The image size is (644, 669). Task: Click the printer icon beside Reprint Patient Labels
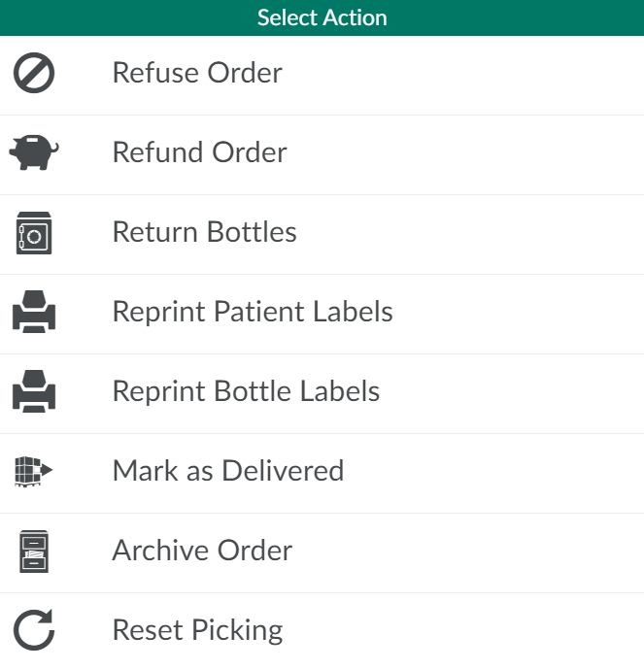[x=34, y=313]
